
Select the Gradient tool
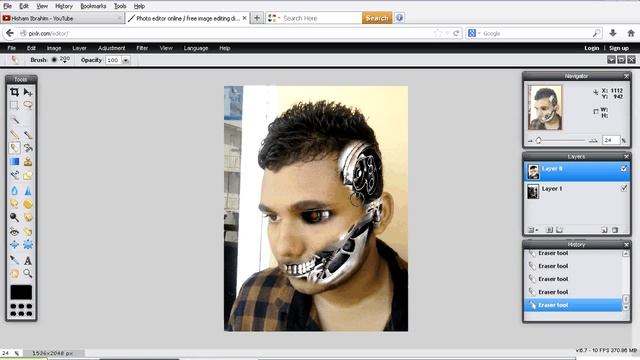coord(14,162)
